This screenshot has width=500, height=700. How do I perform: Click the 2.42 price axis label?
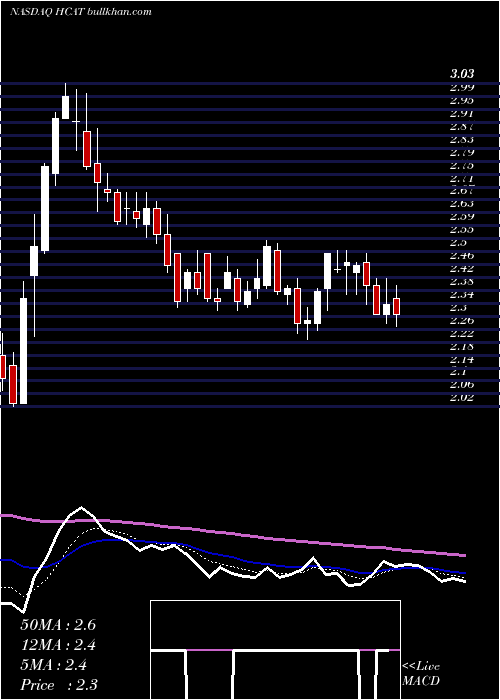point(462,268)
